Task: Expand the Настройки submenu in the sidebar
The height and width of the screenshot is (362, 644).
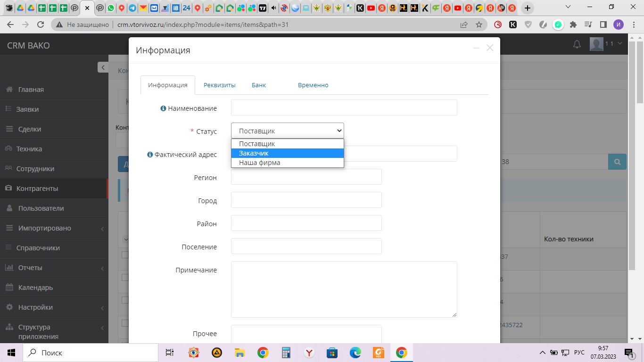Action: (102, 308)
